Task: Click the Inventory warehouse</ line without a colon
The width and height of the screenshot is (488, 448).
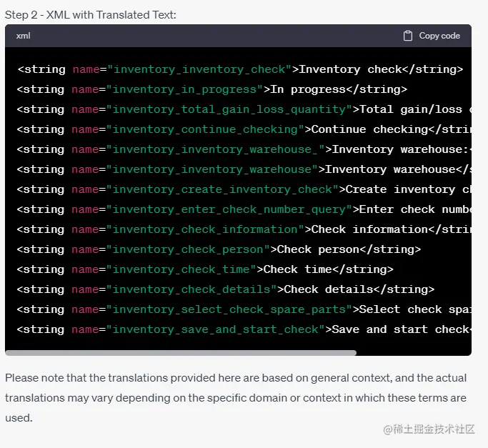Action: point(244,169)
